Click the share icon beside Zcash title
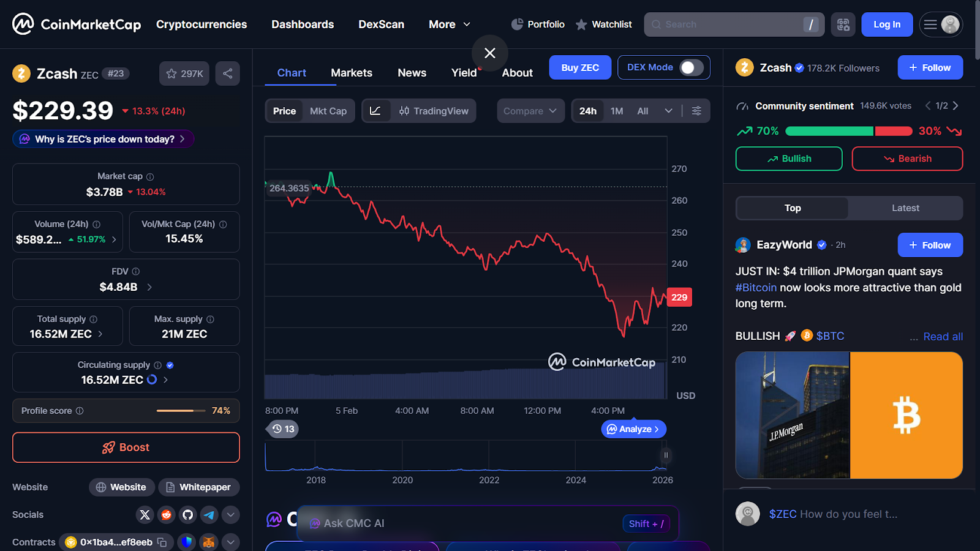This screenshot has height=551, width=980. [x=227, y=73]
